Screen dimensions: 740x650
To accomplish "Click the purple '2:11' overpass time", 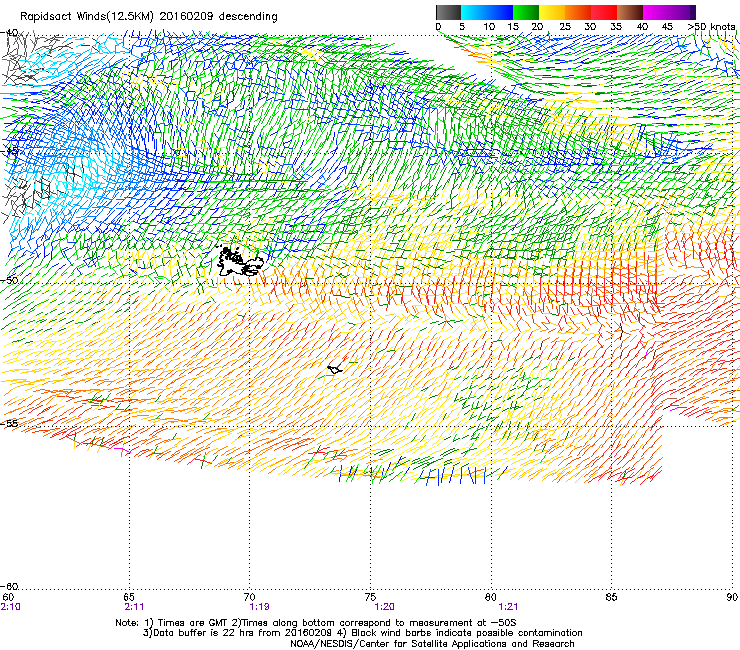I will 134,607.
